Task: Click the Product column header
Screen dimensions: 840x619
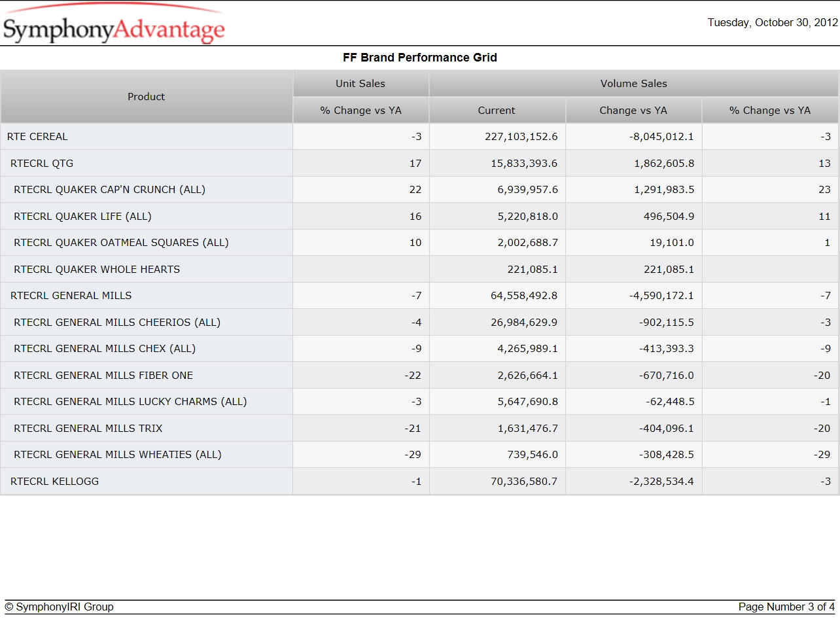Action: (147, 97)
